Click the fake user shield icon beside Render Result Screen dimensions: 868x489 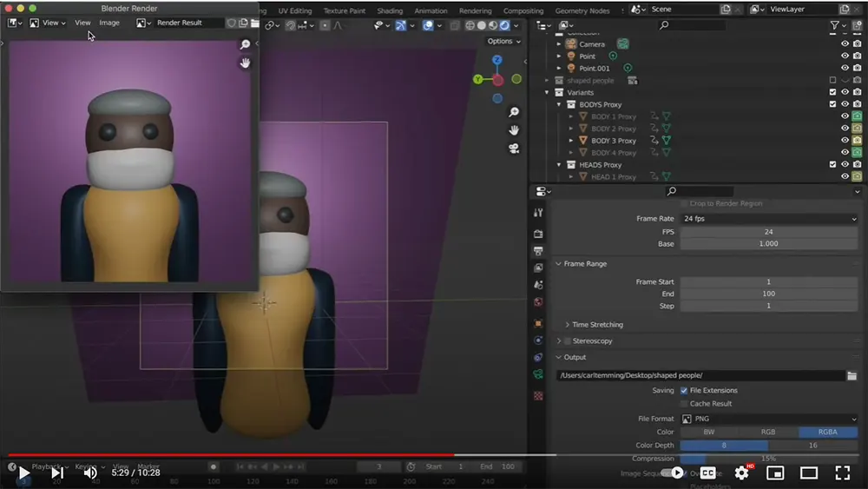click(231, 23)
